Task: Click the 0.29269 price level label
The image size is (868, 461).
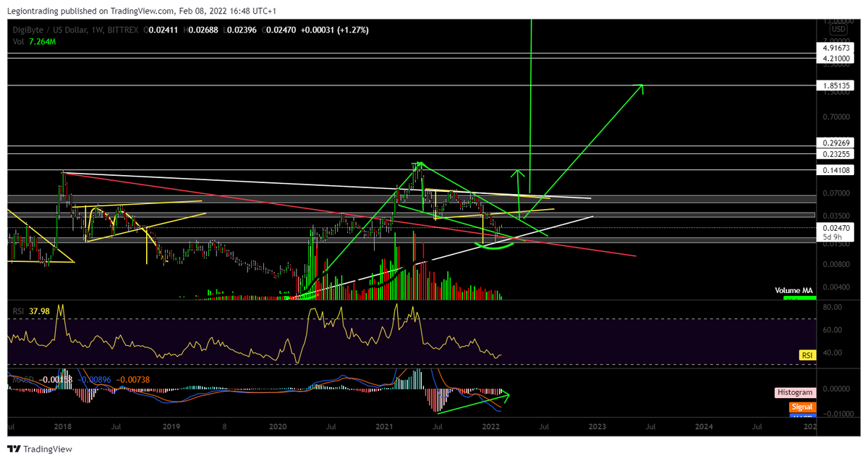Action: click(x=835, y=143)
